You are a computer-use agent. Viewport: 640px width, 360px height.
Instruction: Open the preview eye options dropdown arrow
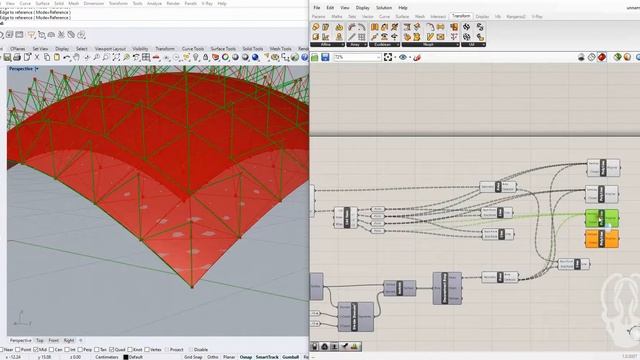tap(410, 58)
